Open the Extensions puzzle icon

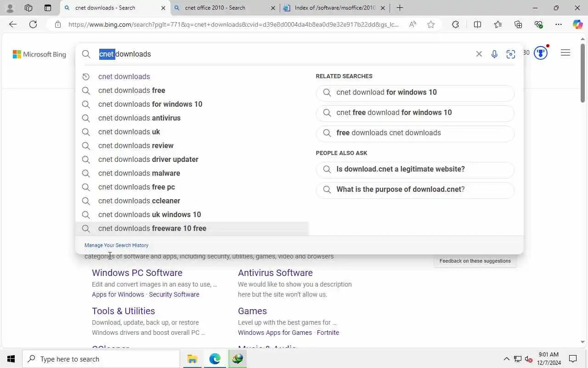pos(455,24)
